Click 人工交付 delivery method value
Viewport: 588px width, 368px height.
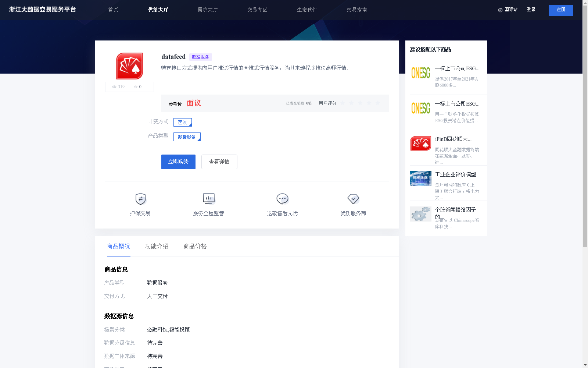click(x=157, y=296)
